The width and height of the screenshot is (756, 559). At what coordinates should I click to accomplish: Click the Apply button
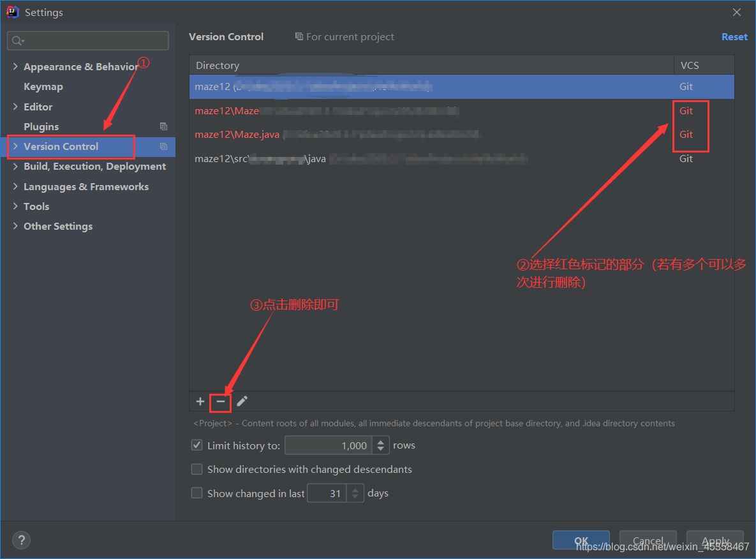715,540
